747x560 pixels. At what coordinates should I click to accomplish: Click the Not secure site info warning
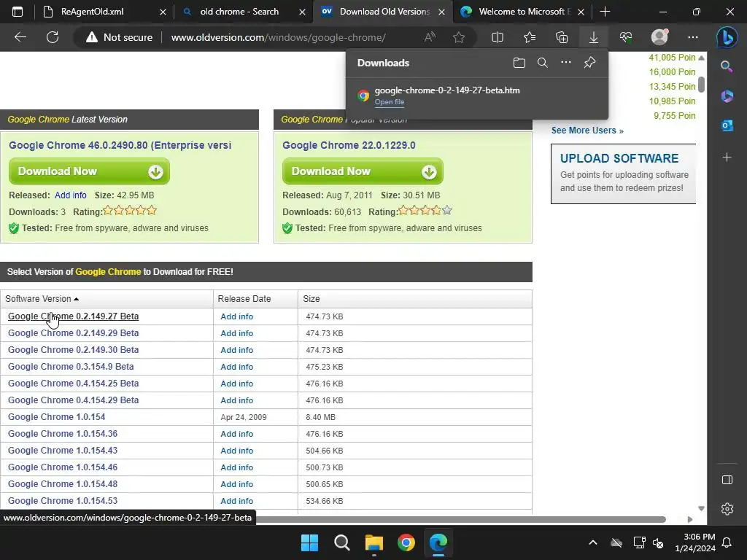(119, 37)
